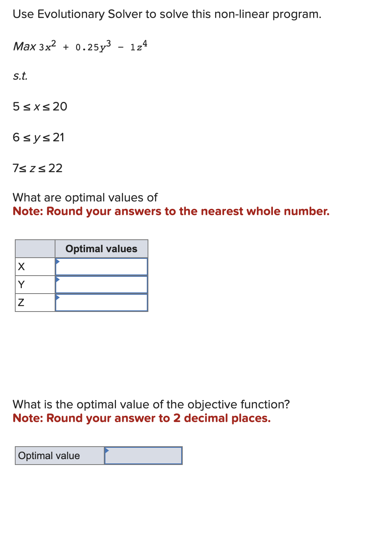Click the blue flag icon beside the Y field
Viewport: 392px width, 545px height.
58,280
